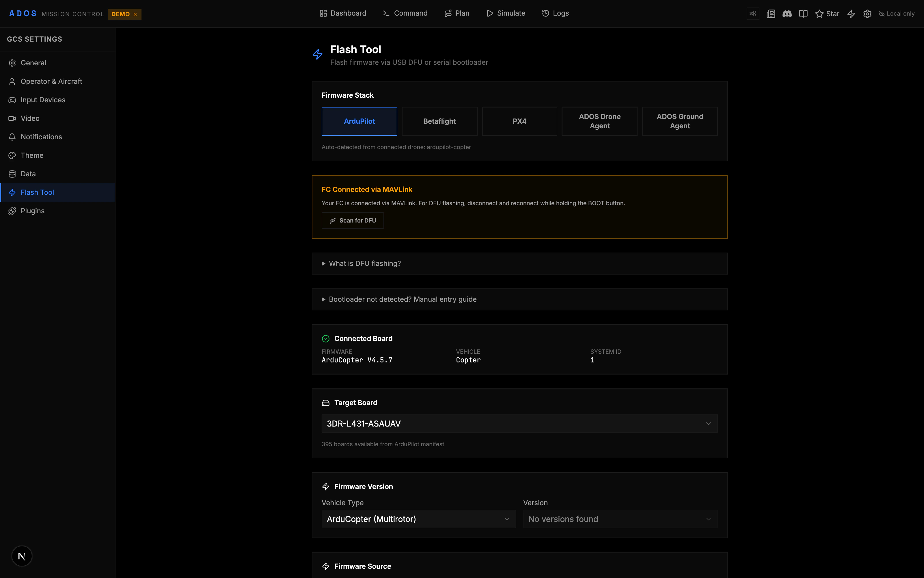This screenshot has height=578, width=924.
Task: Open Notifications settings
Action: point(58,137)
